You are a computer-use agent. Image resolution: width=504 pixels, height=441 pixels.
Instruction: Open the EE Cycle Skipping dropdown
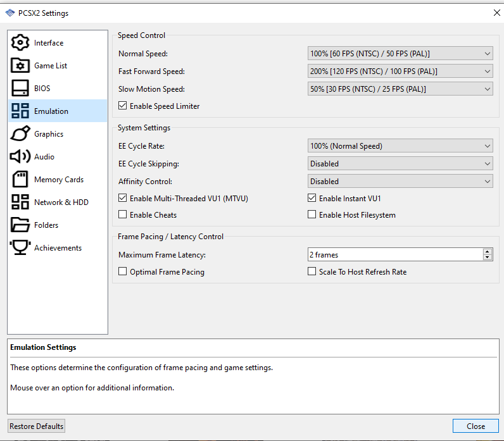click(x=400, y=163)
